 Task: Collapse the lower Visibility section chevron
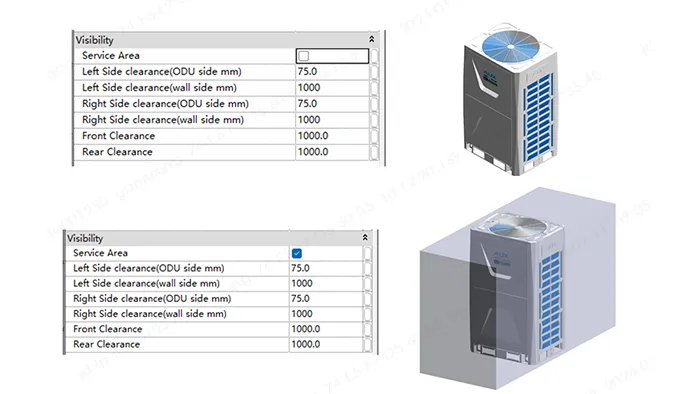pos(365,237)
